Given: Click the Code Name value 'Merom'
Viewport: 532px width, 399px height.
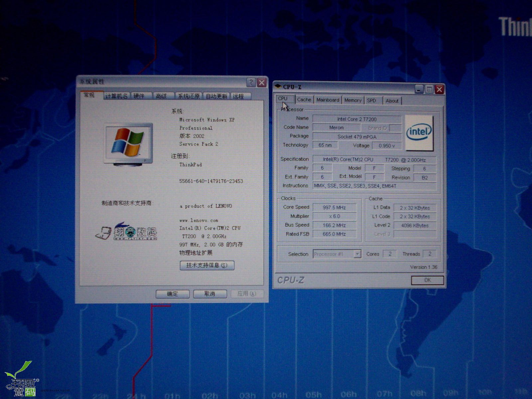Looking at the screenshot, I should point(336,127).
